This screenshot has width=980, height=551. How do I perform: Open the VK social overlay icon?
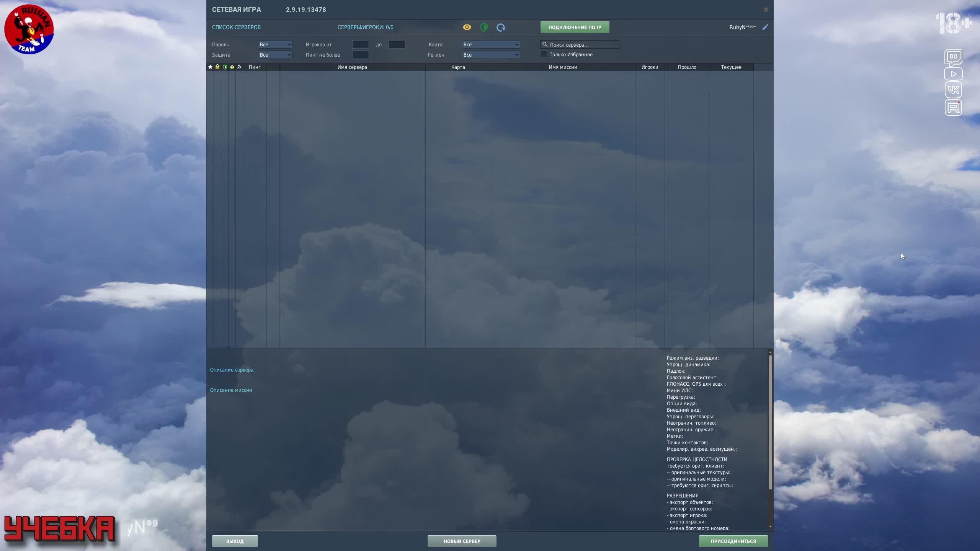coord(953,90)
